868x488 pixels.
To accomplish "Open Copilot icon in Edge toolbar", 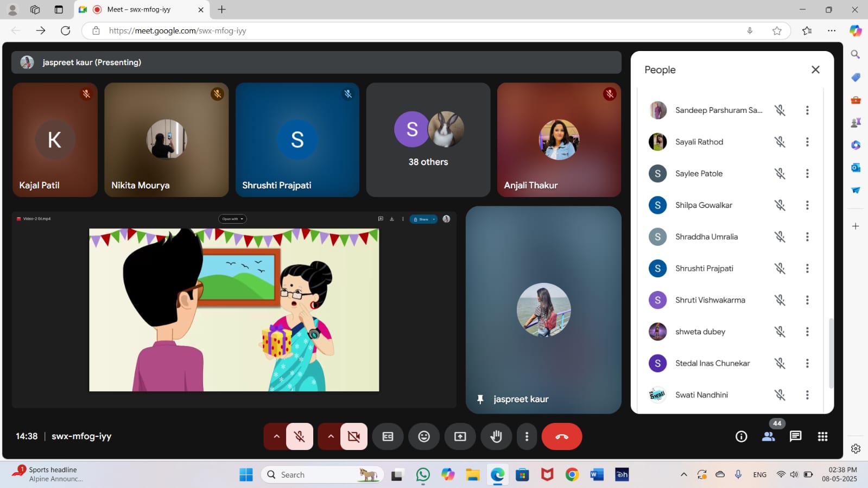I will click(856, 30).
